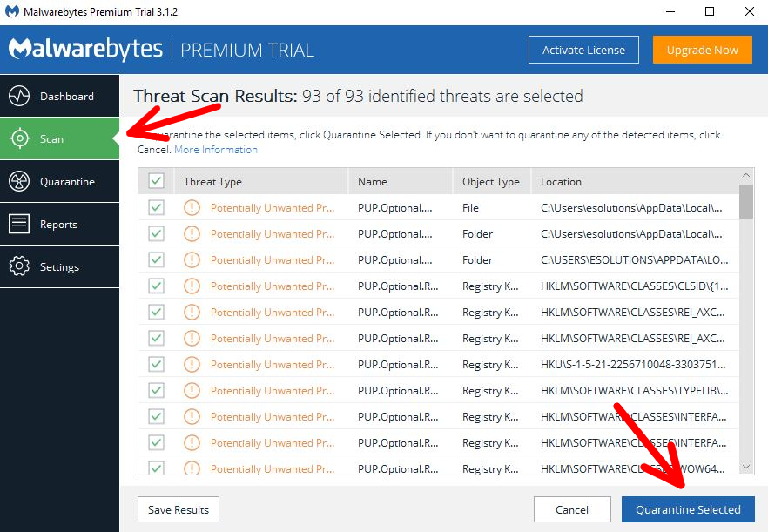
Task: Click warning icon in the HKU\S-1-5-21 row
Action: point(192,364)
